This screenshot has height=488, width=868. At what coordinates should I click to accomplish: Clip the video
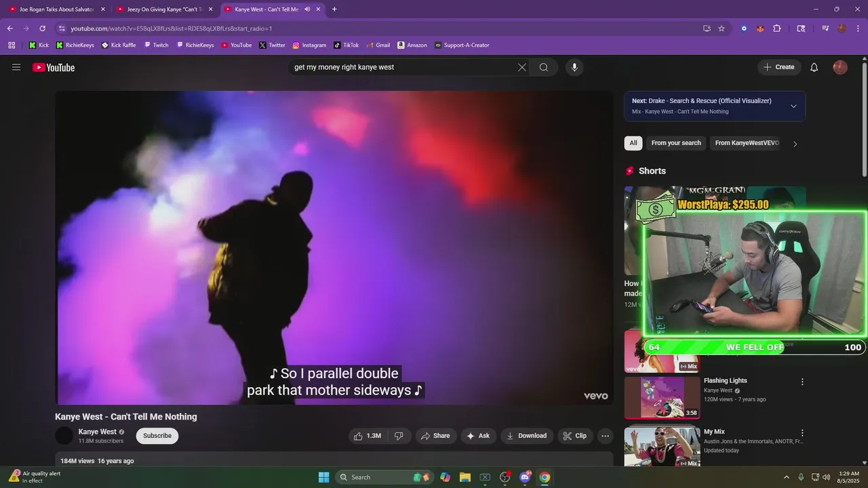576,436
